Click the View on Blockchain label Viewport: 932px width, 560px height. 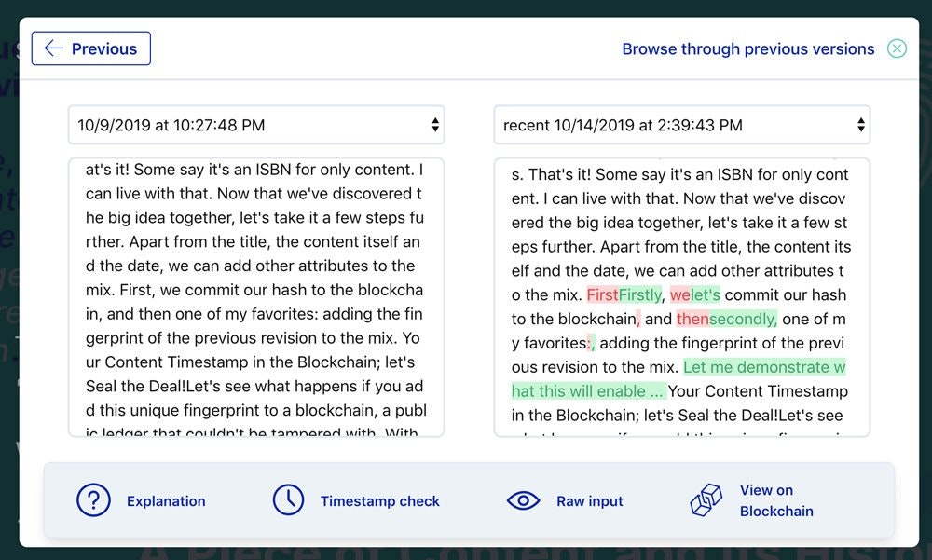776,500
